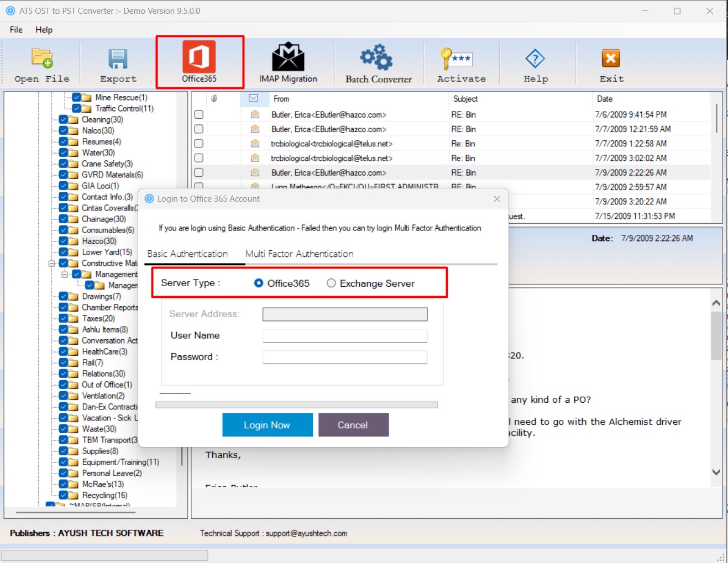Click the Exit toolbar icon
Screen dimensions: 728x563
tap(611, 58)
